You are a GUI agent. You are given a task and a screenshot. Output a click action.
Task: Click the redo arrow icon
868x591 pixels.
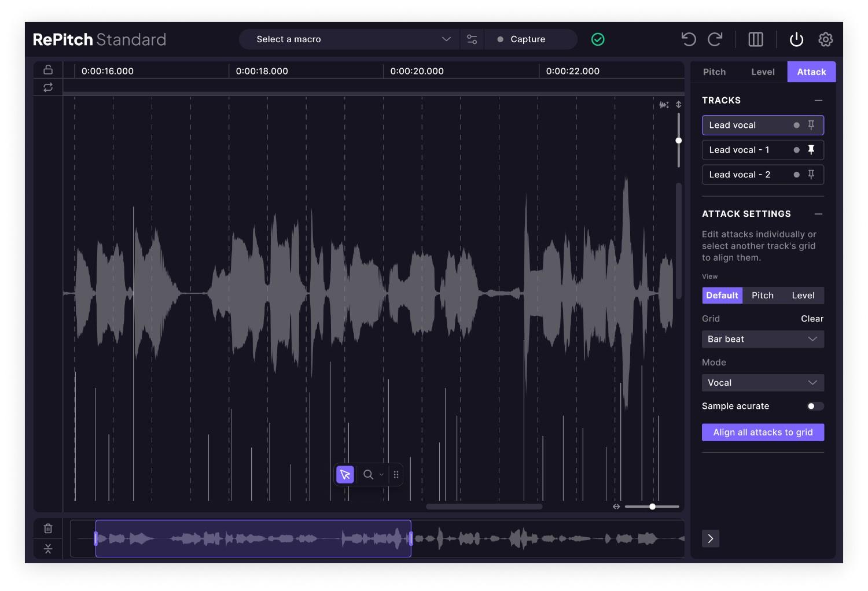(715, 39)
